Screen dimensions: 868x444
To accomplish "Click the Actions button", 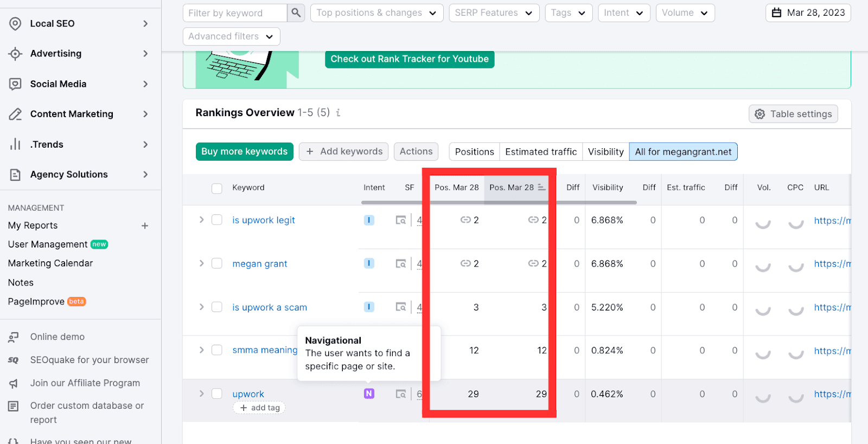I will coord(416,151).
